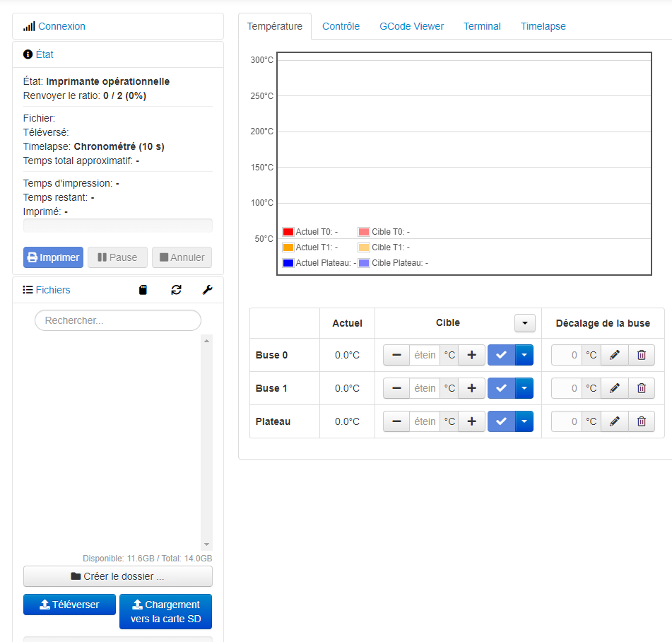Open the Terminal tab
Viewport: 672px width, 642px height.
click(482, 26)
